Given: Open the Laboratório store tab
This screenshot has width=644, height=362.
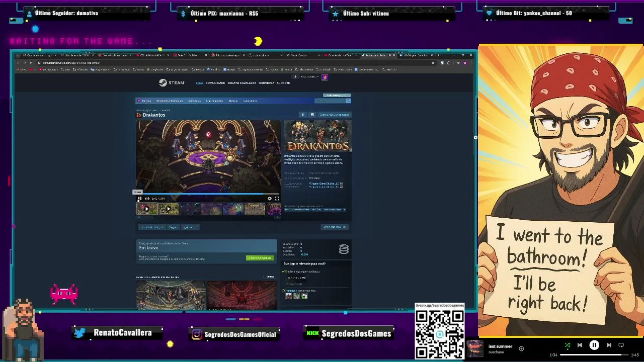Looking at the screenshot, I should click(250, 101).
